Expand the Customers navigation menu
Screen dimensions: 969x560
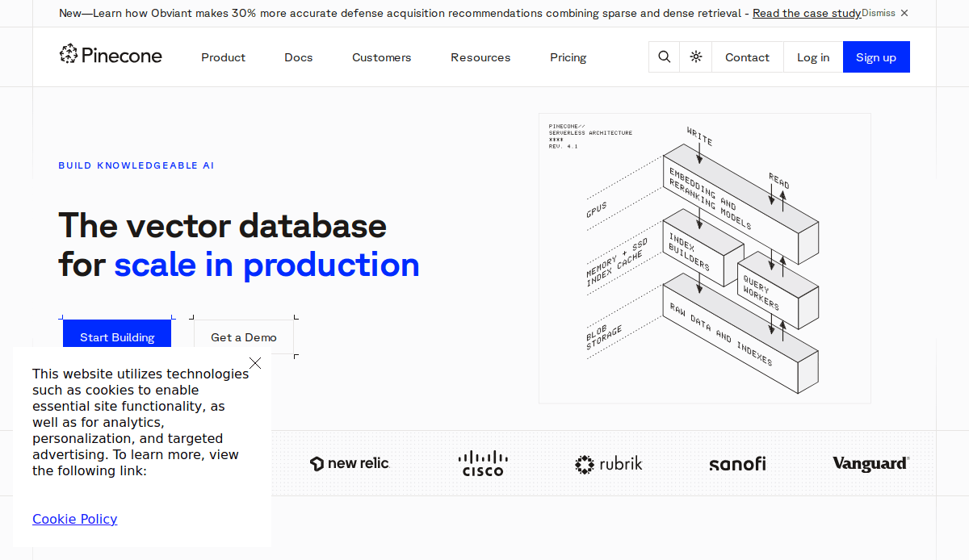coord(381,57)
